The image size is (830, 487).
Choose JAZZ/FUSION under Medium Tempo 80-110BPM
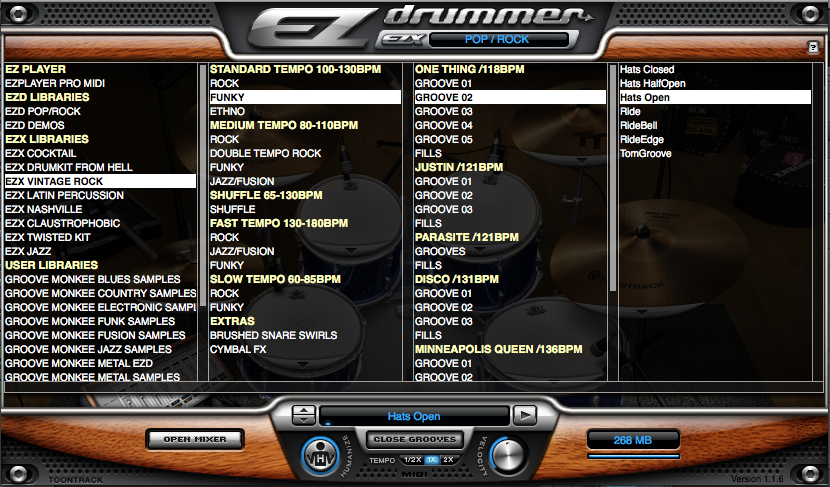click(305, 181)
